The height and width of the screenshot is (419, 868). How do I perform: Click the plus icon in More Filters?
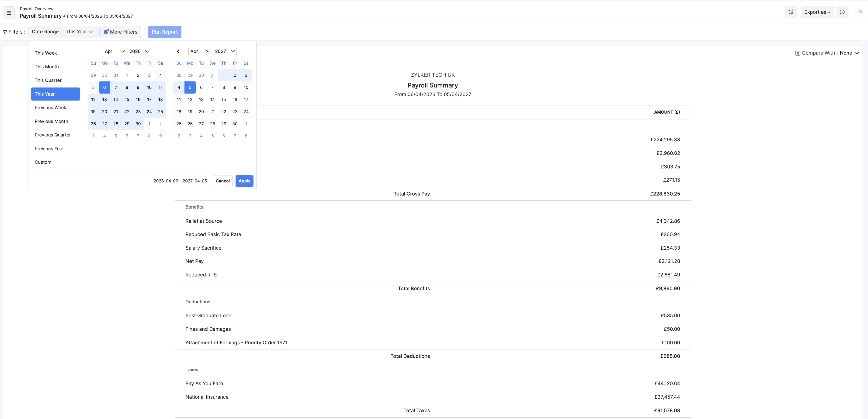click(106, 32)
